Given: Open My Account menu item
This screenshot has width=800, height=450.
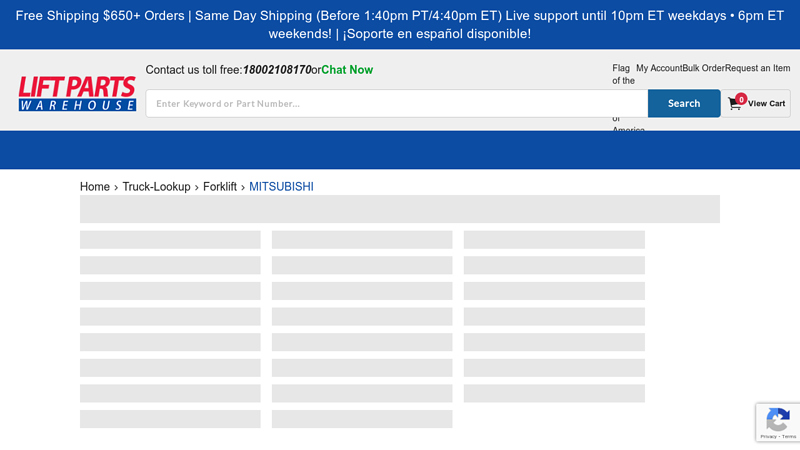Looking at the screenshot, I should [659, 68].
